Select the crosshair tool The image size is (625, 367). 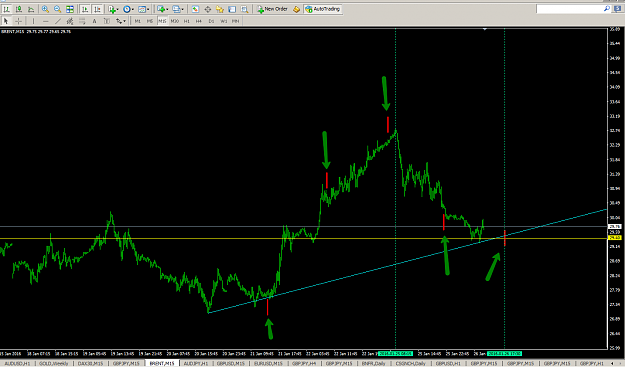click(x=18, y=21)
